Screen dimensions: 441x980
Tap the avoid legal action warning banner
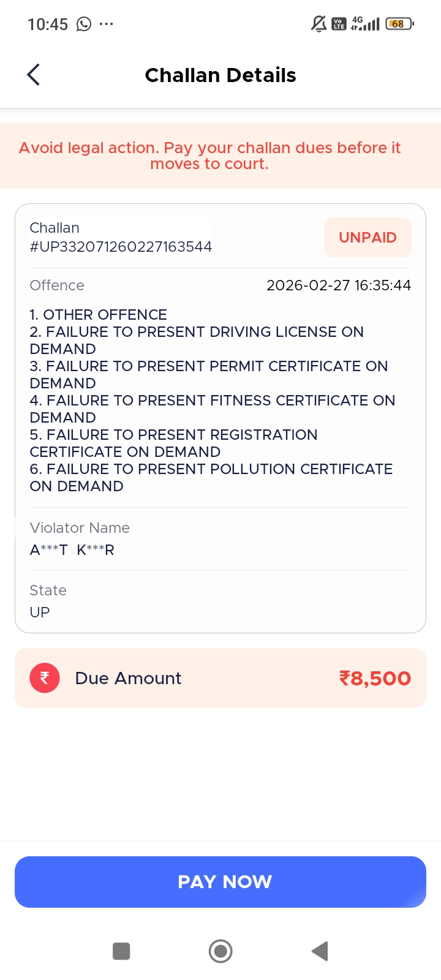coord(209,156)
